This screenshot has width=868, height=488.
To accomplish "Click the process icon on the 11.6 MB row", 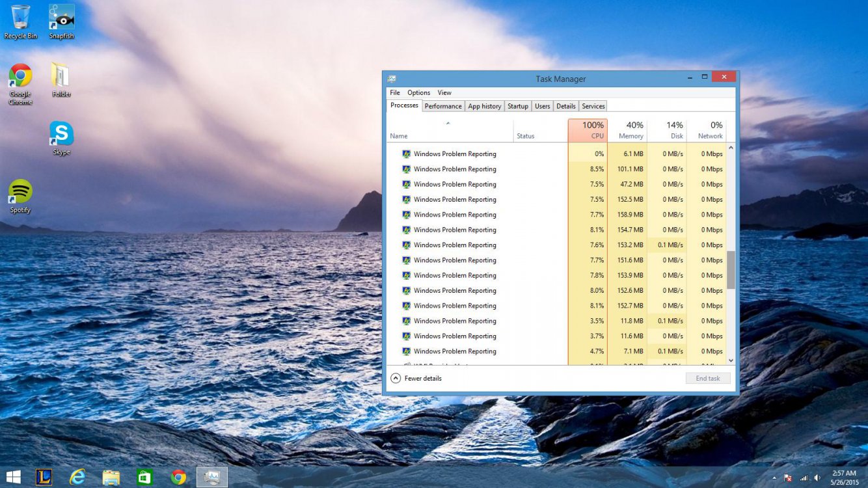I will (x=407, y=336).
